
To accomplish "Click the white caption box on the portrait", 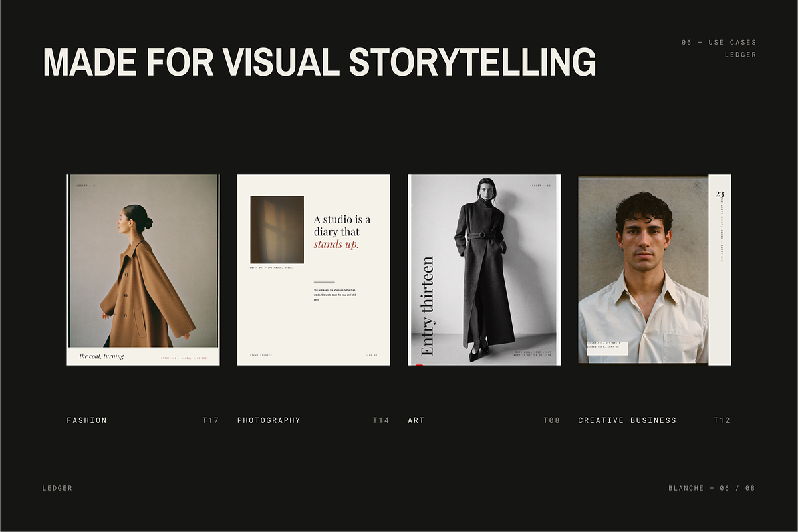I will coord(606,348).
